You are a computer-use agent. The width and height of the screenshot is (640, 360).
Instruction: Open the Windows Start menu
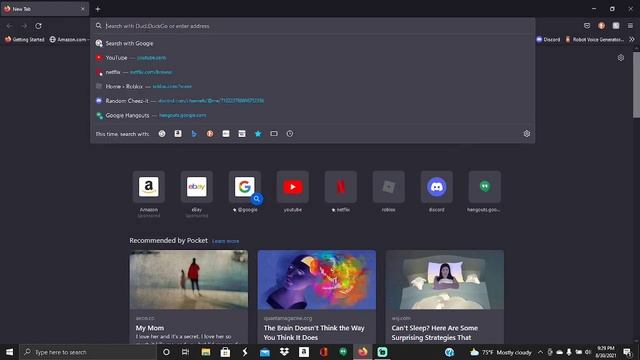(9, 352)
